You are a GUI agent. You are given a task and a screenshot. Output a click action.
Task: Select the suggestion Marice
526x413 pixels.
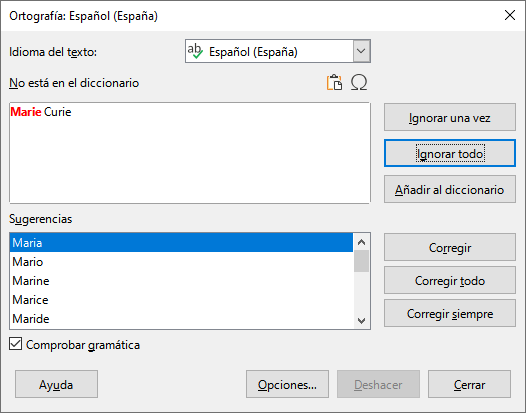tap(181, 300)
